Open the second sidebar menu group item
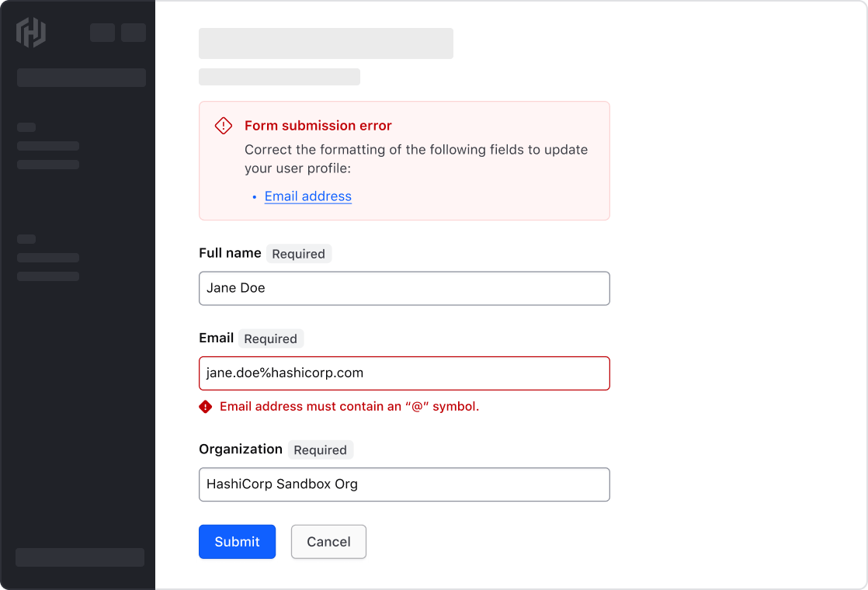Viewport: 868px width, 590px height. click(x=47, y=165)
